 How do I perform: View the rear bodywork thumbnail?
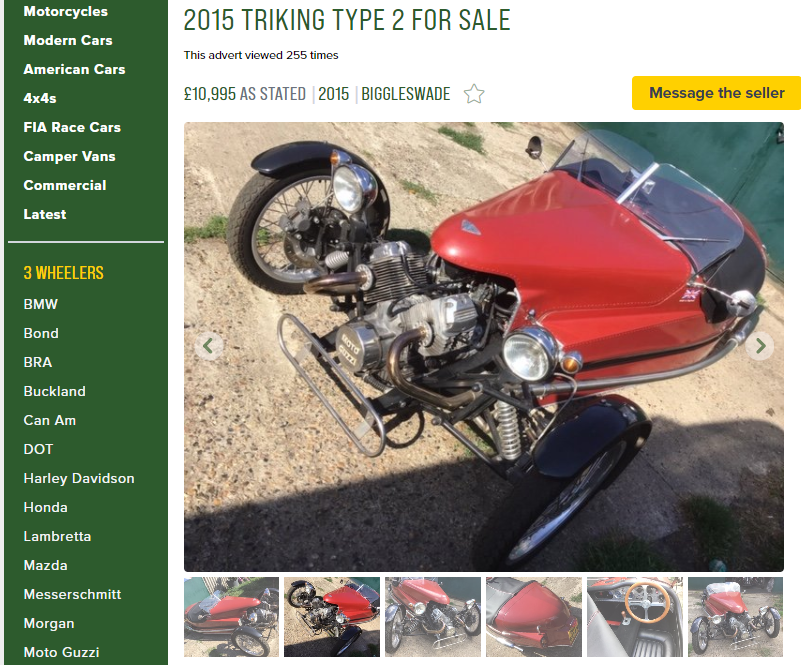click(534, 617)
